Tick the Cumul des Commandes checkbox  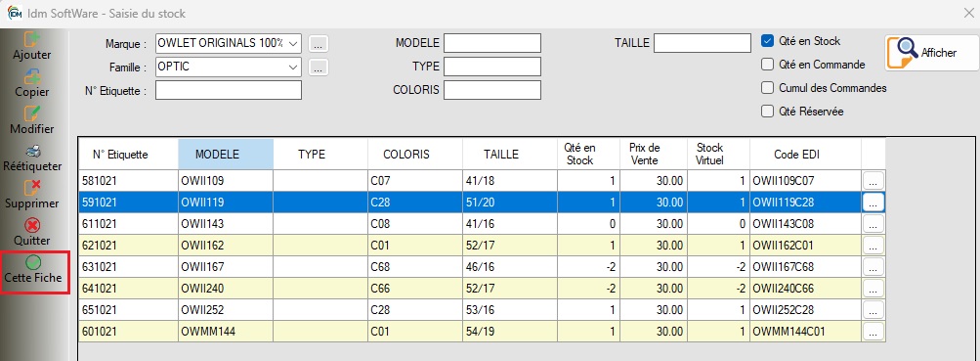[768, 88]
